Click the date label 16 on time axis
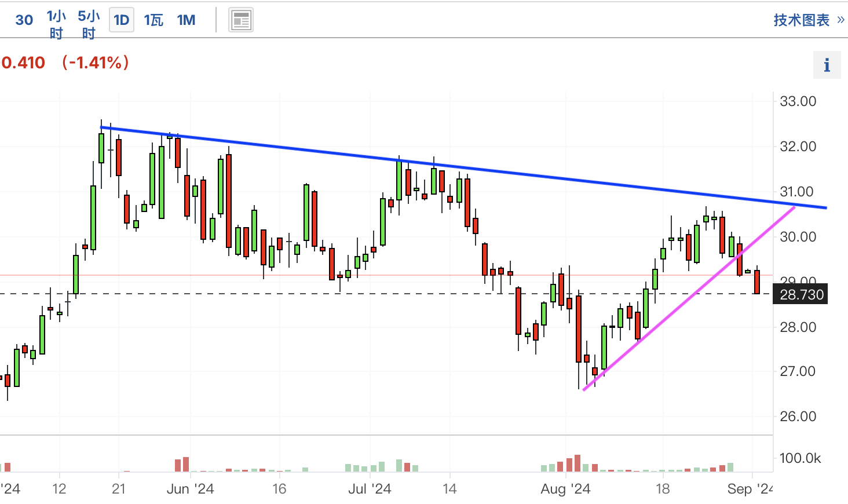The height and width of the screenshot is (504, 848). point(279,489)
